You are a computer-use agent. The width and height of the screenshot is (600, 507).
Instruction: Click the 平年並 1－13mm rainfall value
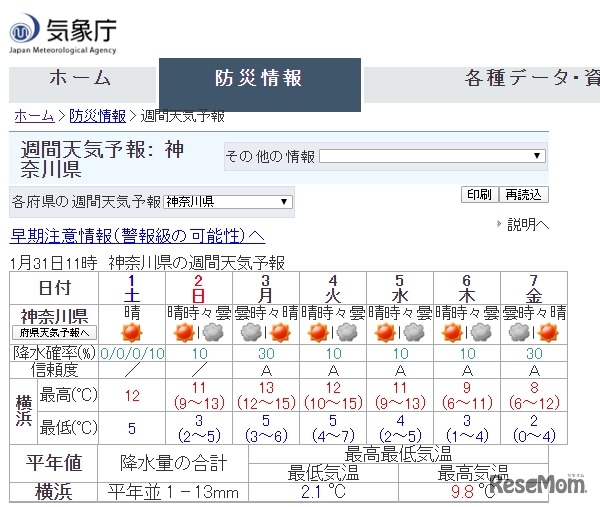[x=173, y=492]
